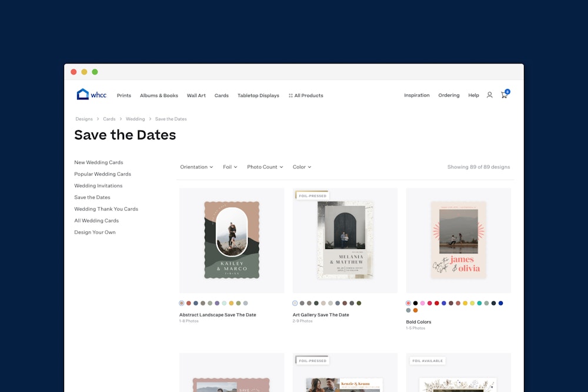Select the teal swatch for Bold Colors
Viewport: 588px width, 392px height.
coord(479,303)
